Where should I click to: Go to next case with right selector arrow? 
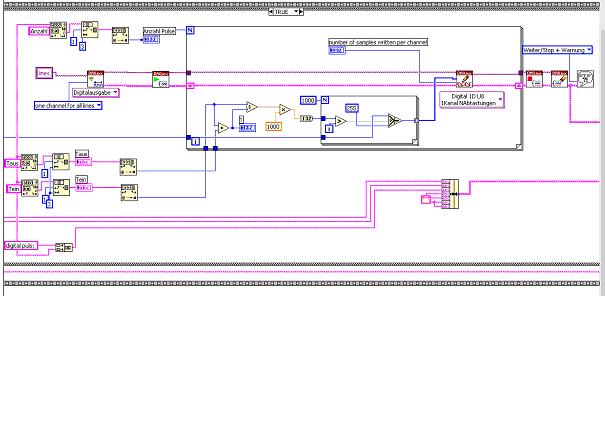click(301, 12)
